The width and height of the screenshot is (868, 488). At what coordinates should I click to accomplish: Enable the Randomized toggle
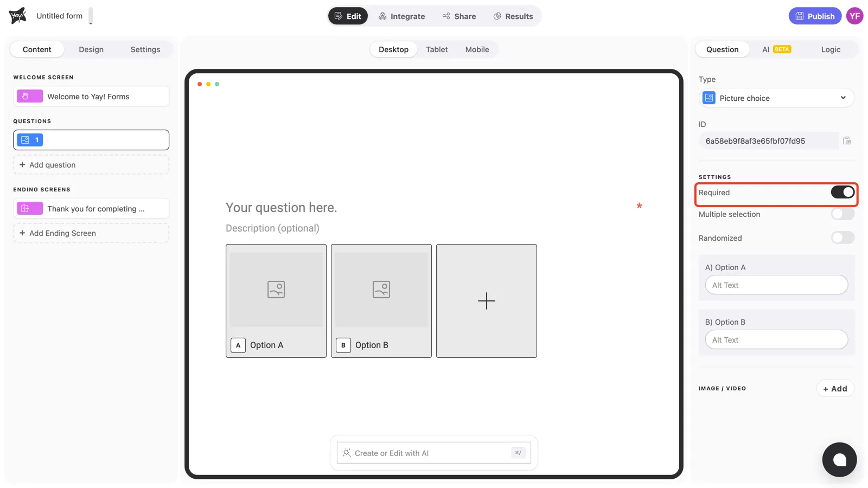pyautogui.click(x=843, y=237)
